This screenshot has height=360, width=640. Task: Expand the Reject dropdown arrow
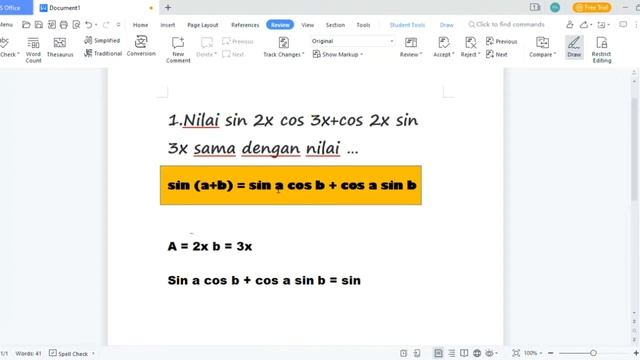point(479,54)
